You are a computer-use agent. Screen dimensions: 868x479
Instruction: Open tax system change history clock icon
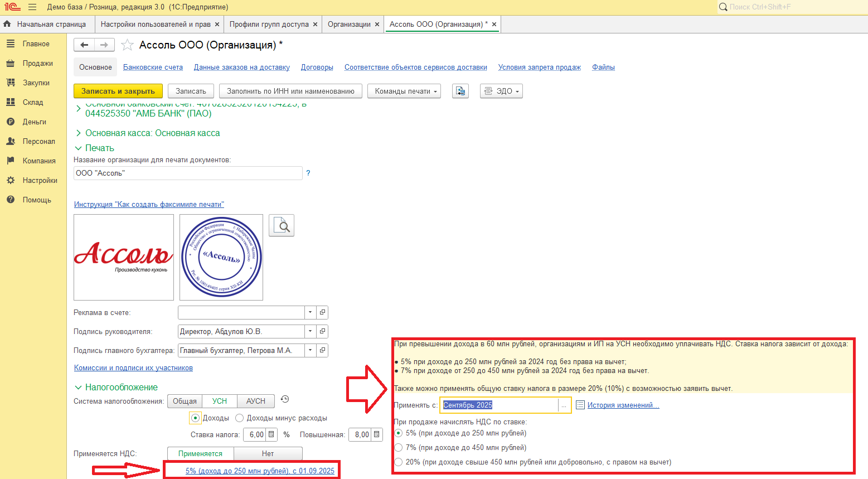pyautogui.click(x=285, y=399)
